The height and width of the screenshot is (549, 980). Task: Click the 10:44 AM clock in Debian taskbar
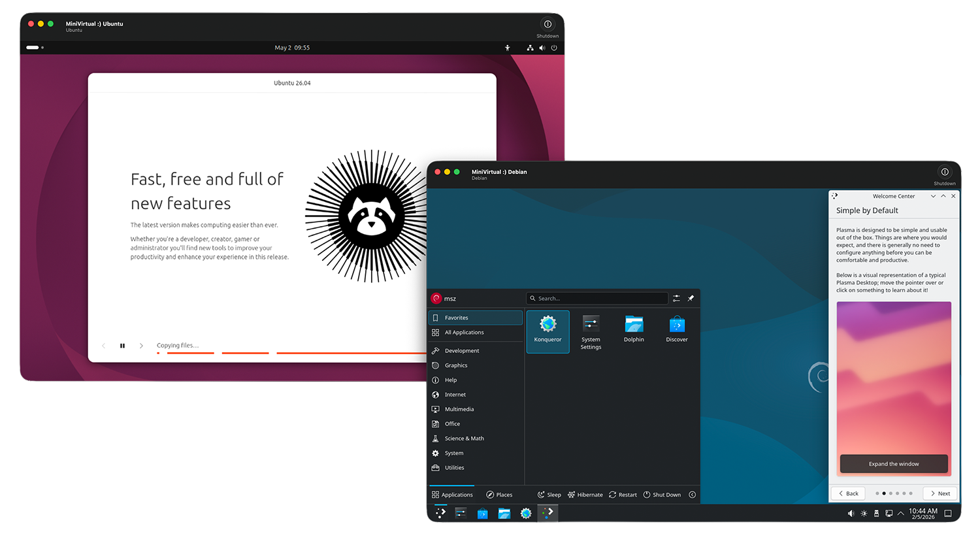[923, 514]
